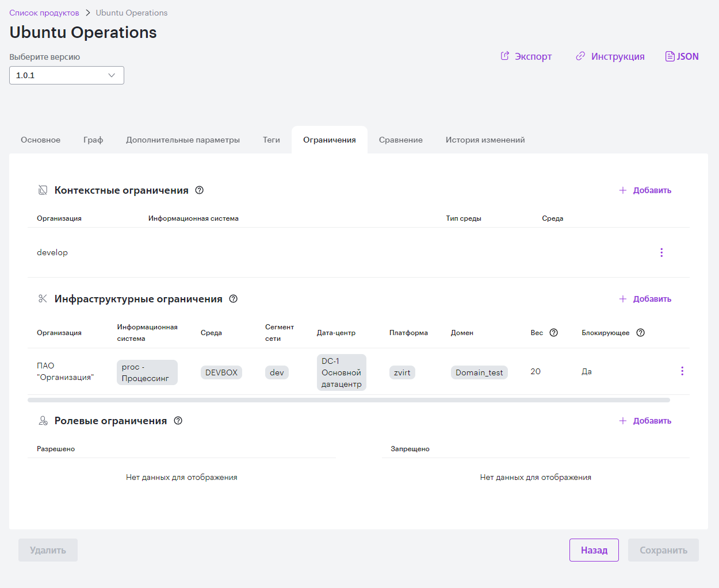Show help for Ролевые ограничения
Image resolution: width=719 pixels, height=588 pixels.
(x=178, y=421)
